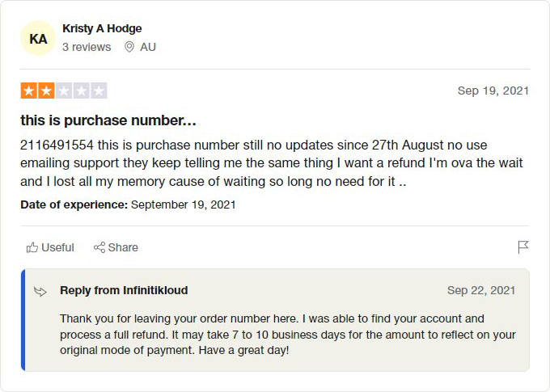Click the KA profile avatar

pyautogui.click(x=38, y=38)
